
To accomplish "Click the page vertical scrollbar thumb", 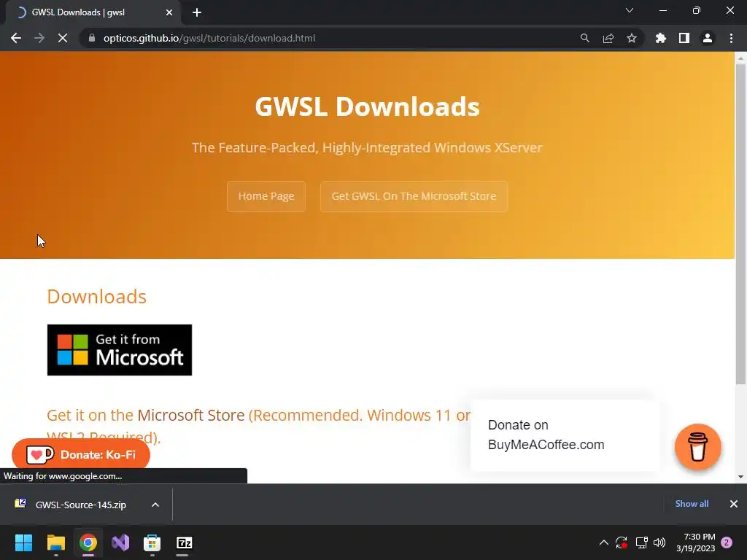I will [x=740, y=224].
